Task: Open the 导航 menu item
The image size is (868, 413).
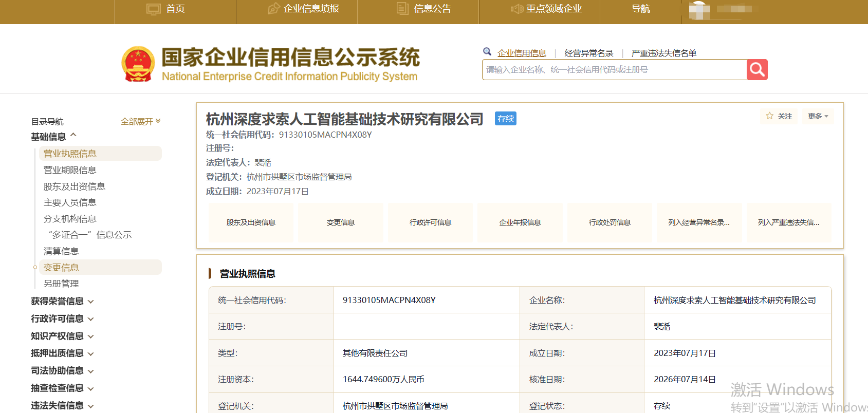Action: tap(640, 9)
